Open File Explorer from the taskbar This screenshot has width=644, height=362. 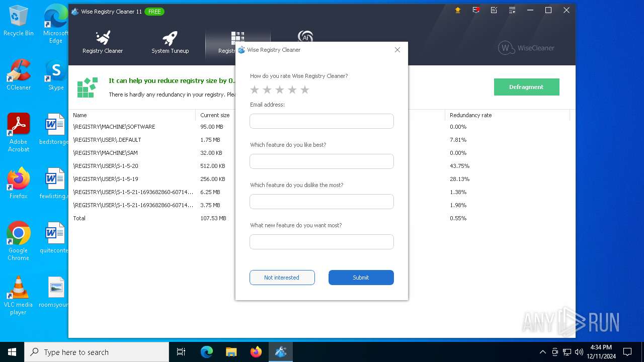point(231,352)
